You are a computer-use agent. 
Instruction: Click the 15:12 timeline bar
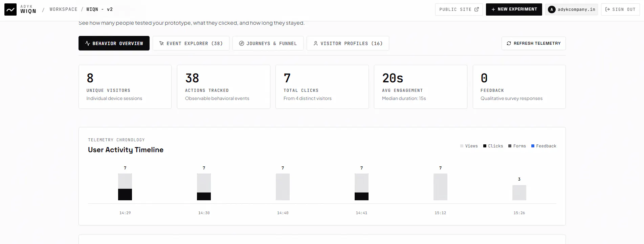[440, 187]
